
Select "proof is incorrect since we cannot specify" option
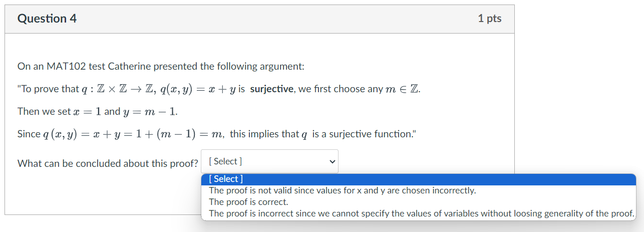[421, 214]
